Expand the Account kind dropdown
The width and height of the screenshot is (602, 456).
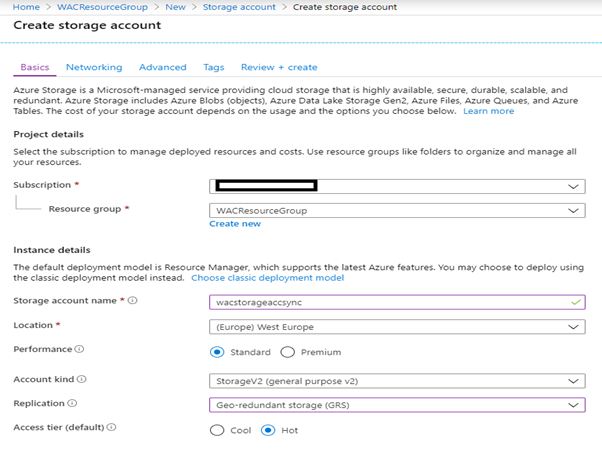click(397, 381)
